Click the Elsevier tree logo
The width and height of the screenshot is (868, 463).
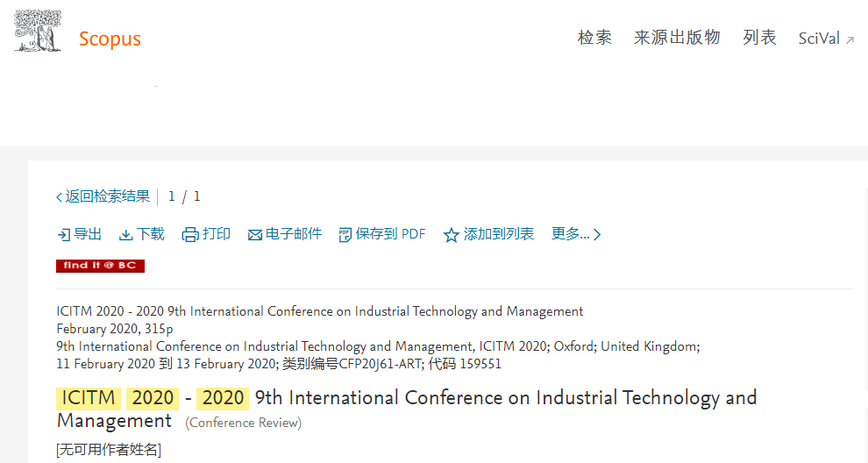click(x=38, y=31)
